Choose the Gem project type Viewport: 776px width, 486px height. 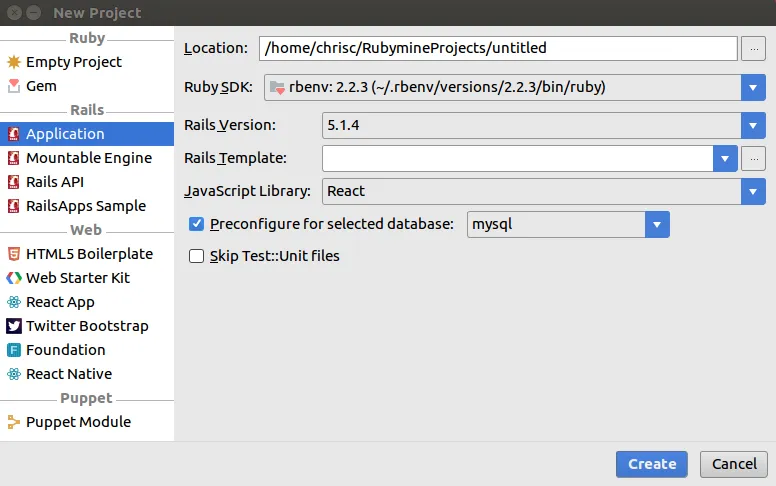coord(87,86)
